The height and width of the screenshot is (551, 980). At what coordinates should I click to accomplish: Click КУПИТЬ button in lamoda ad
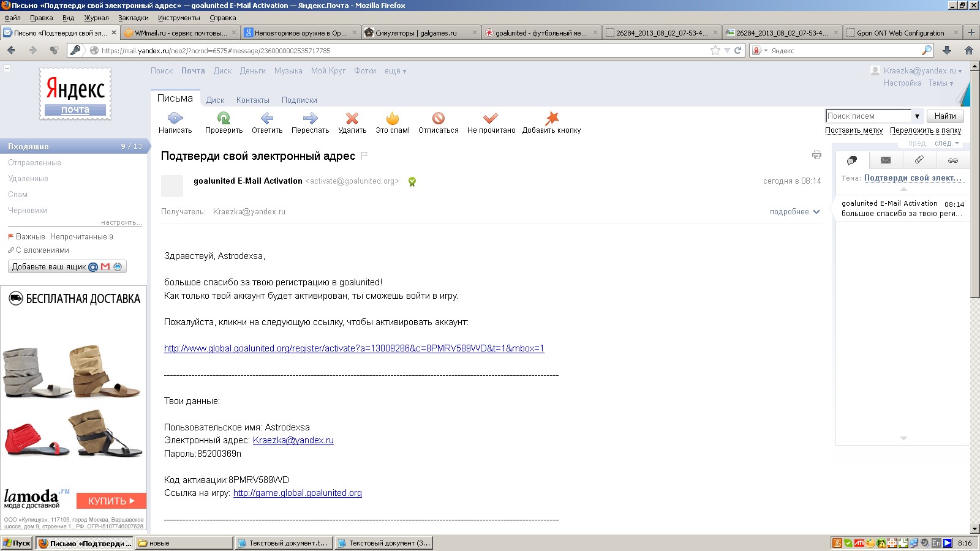coord(111,501)
